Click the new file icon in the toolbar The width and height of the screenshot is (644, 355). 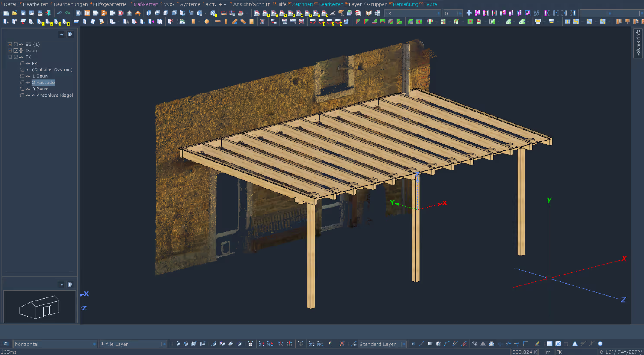pos(6,13)
